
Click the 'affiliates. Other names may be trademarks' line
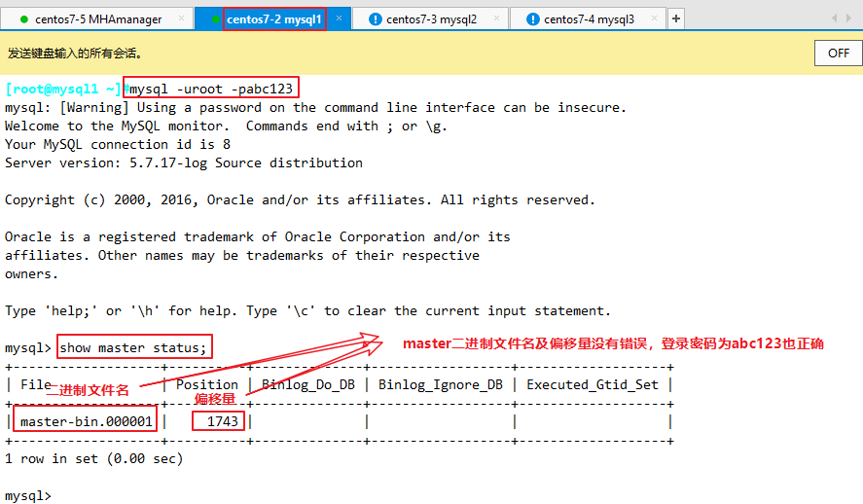click(x=242, y=256)
